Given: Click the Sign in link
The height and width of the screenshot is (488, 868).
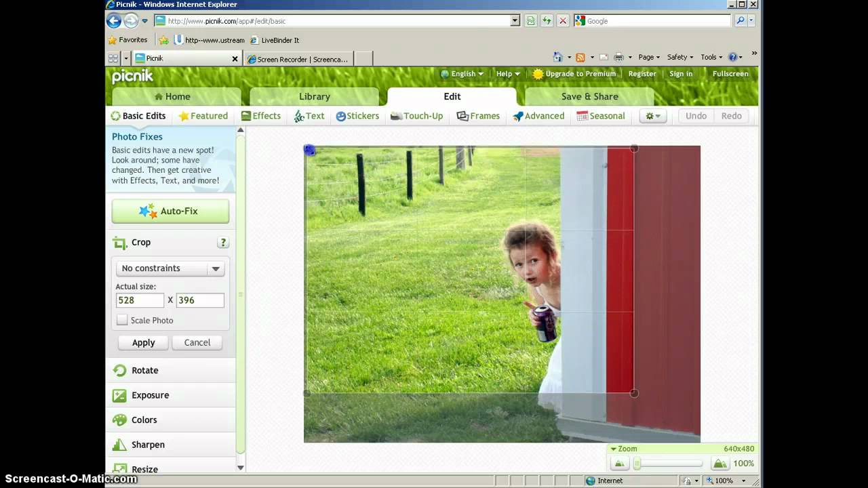Looking at the screenshot, I should click(681, 74).
